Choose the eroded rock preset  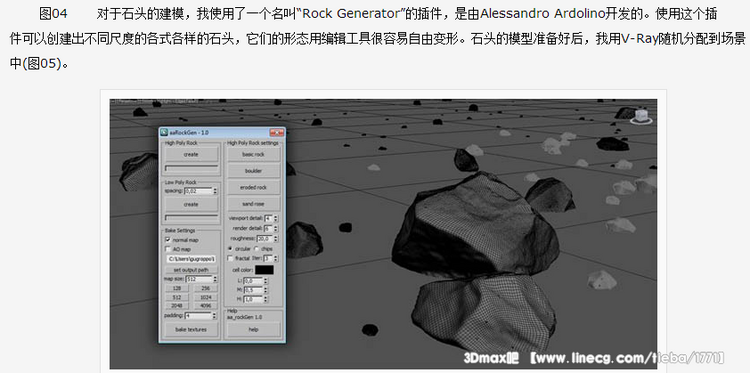(254, 187)
